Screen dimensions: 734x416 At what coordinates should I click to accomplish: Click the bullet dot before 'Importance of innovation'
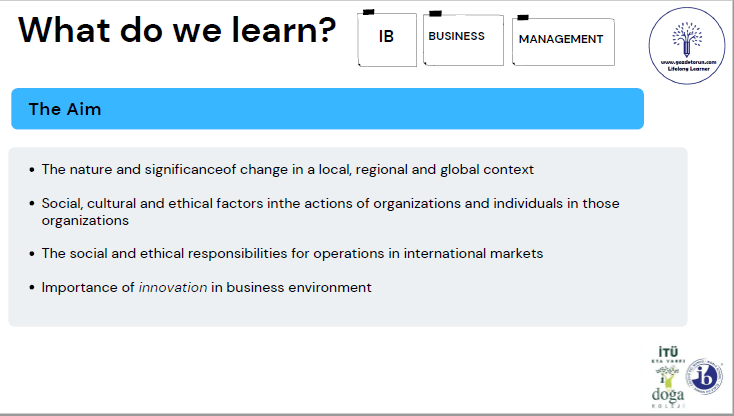coord(33,288)
